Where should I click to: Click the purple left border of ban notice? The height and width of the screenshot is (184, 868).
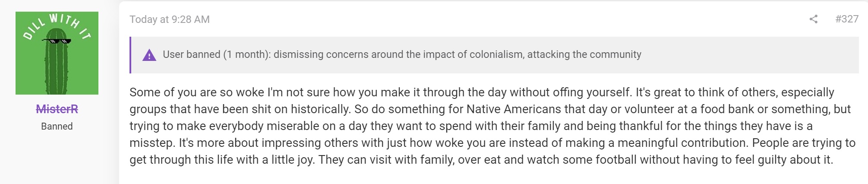pos(130,55)
